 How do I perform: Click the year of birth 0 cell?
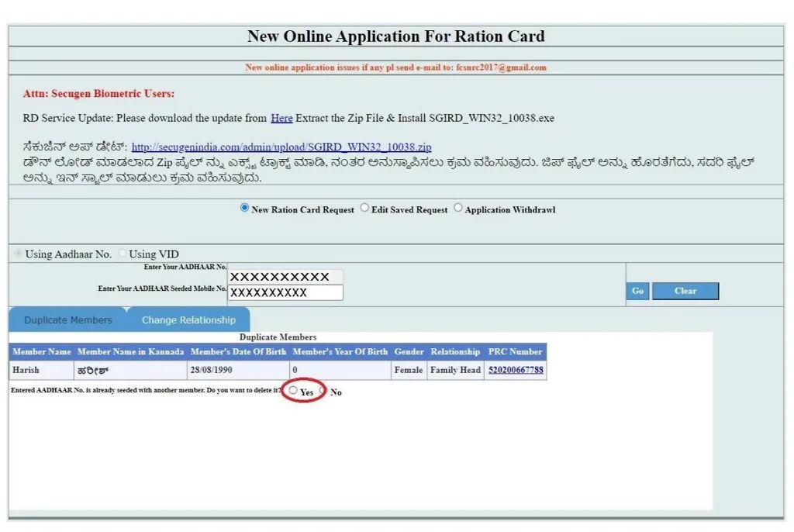340,370
